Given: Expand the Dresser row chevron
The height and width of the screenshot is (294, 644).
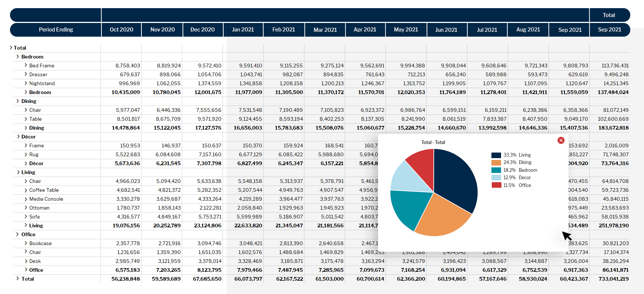Looking at the screenshot, I should coord(26,74).
